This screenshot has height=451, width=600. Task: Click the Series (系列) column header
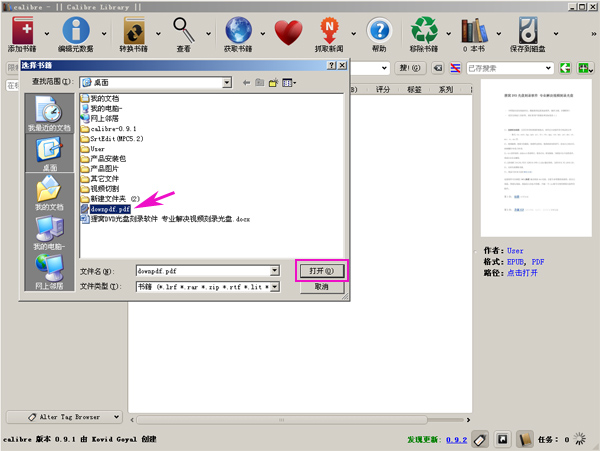446,90
